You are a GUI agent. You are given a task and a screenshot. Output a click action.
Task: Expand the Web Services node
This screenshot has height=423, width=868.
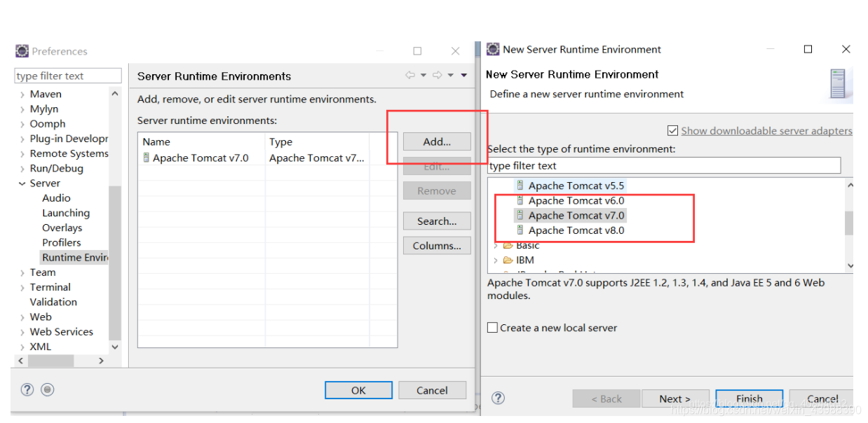(x=22, y=332)
